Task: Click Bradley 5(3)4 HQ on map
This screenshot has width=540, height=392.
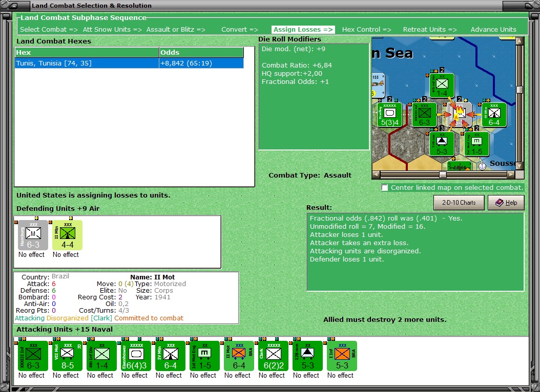Action: pos(389,115)
